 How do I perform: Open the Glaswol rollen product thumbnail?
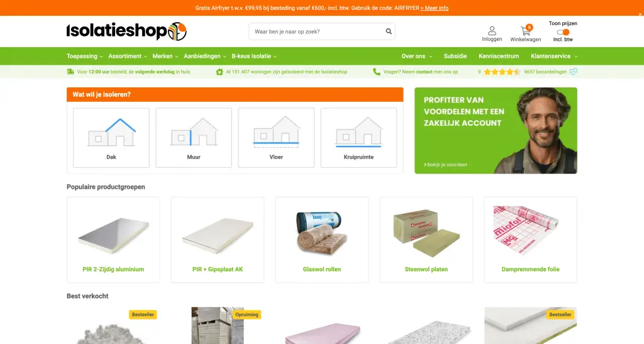pos(322,234)
